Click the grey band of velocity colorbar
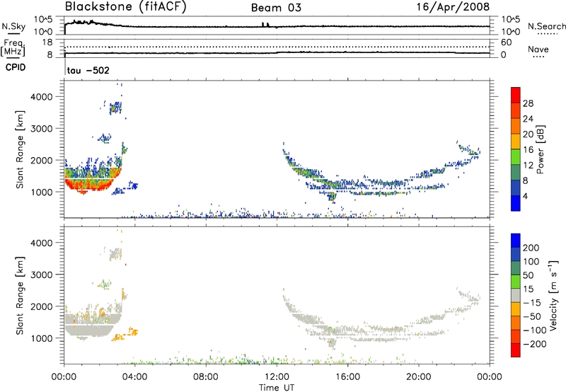The image size is (566, 392). point(516,295)
